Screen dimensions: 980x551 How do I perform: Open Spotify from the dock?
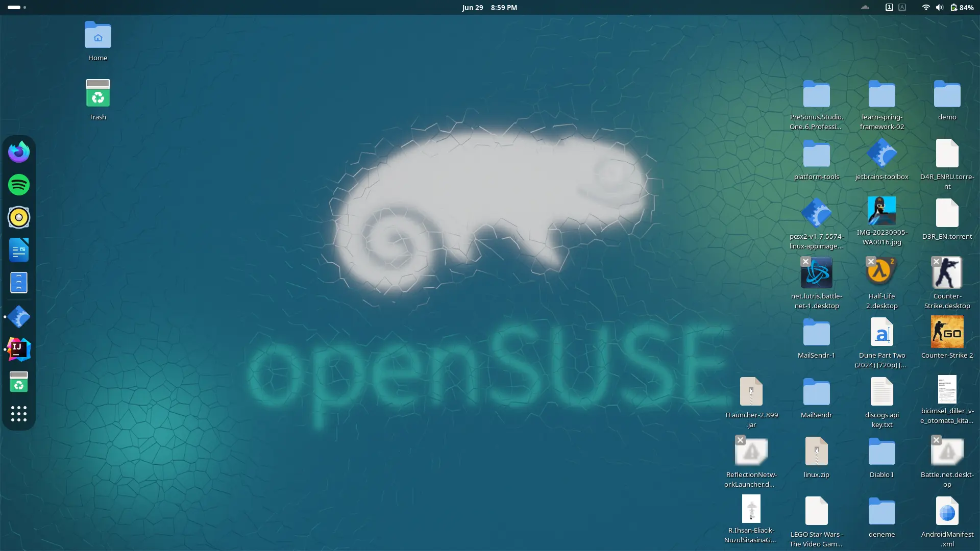tap(19, 185)
